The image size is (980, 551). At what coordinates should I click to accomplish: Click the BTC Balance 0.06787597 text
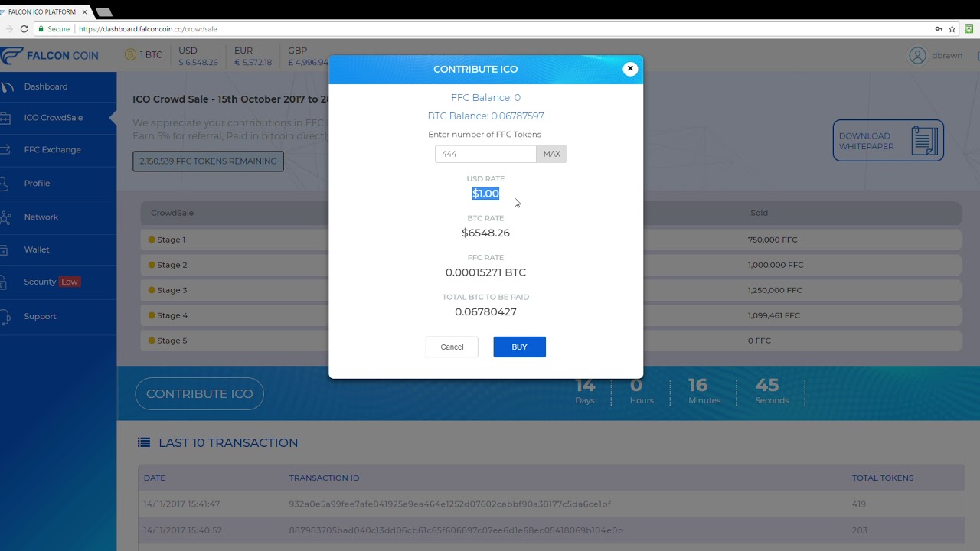coord(485,116)
